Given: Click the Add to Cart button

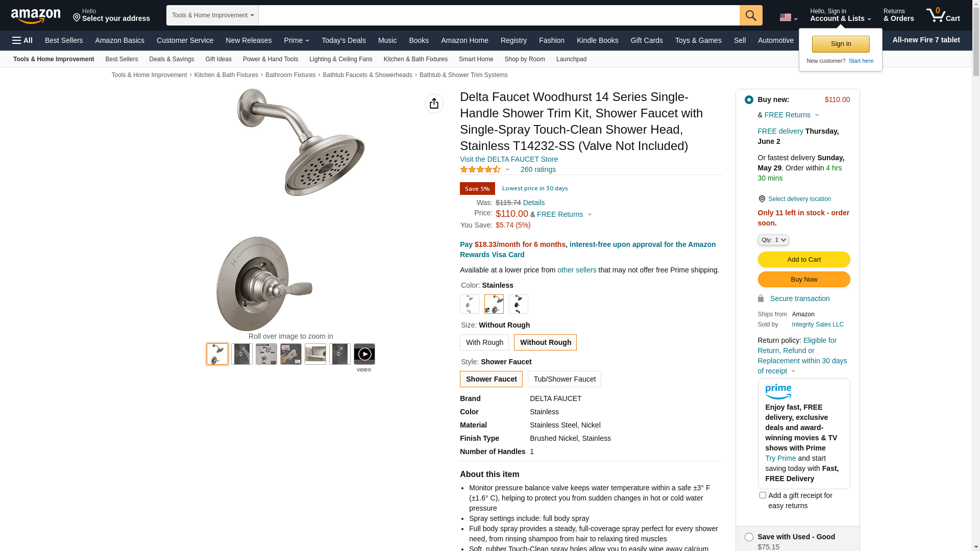Looking at the screenshot, I should pyautogui.click(x=804, y=260).
